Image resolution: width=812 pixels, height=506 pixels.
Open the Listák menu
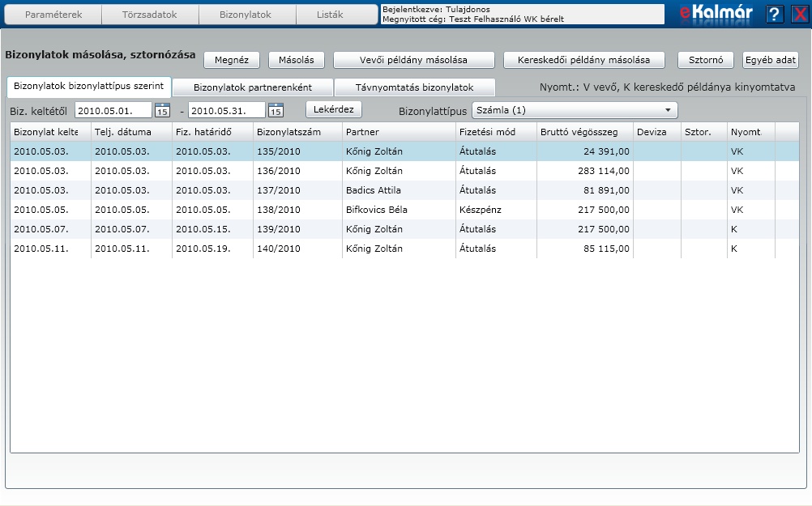pyautogui.click(x=329, y=15)
